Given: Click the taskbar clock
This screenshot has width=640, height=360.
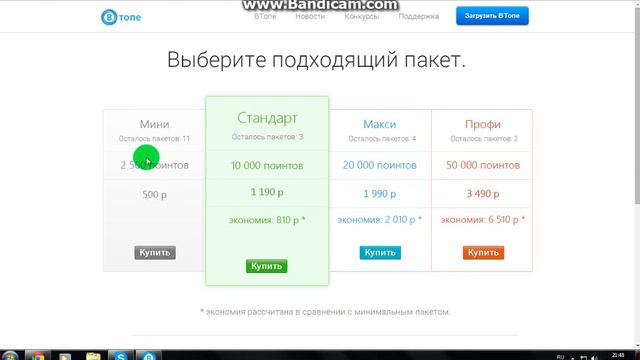Looking at the screenshot, I should click(618, 356).
